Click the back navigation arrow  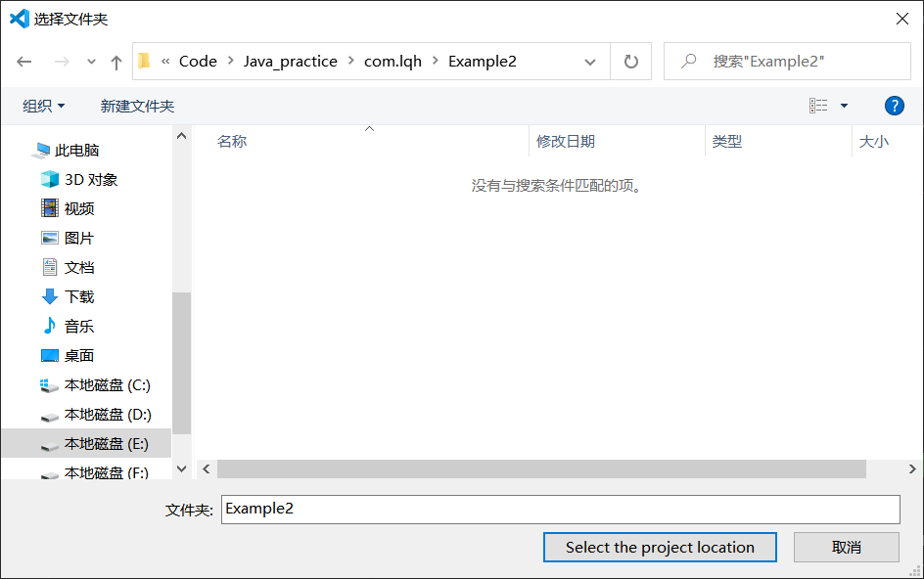click(24, 62)
